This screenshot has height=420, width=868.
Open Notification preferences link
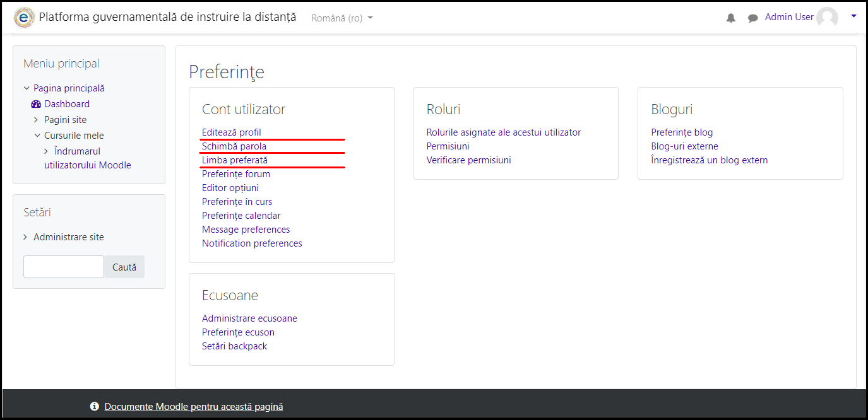252,243
